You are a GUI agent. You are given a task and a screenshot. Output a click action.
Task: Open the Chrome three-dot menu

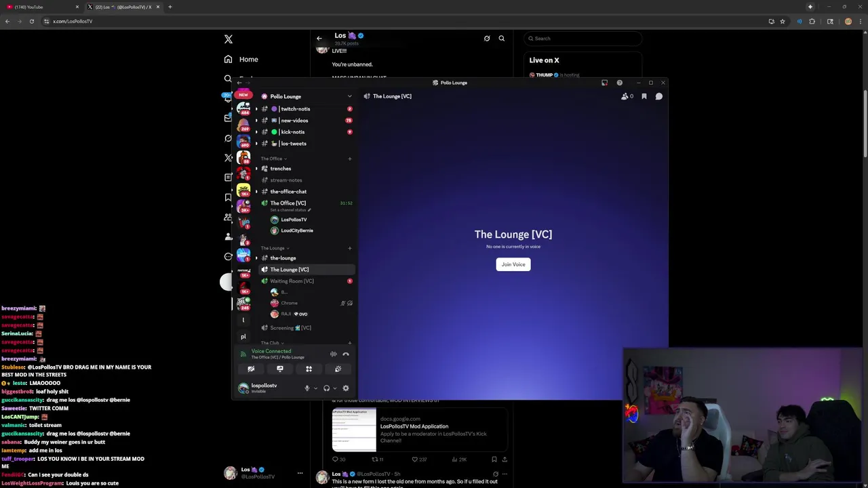tap(861, 21)
